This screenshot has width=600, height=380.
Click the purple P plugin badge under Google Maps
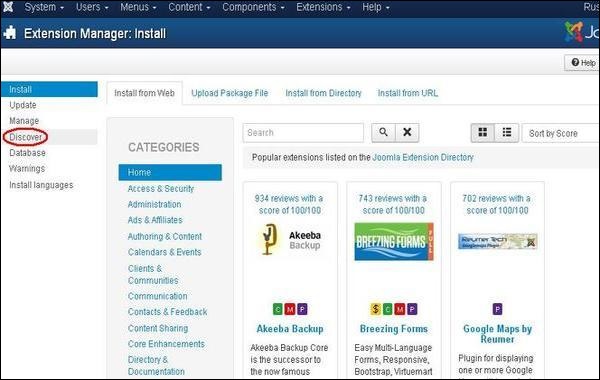[x=497, y=309]
